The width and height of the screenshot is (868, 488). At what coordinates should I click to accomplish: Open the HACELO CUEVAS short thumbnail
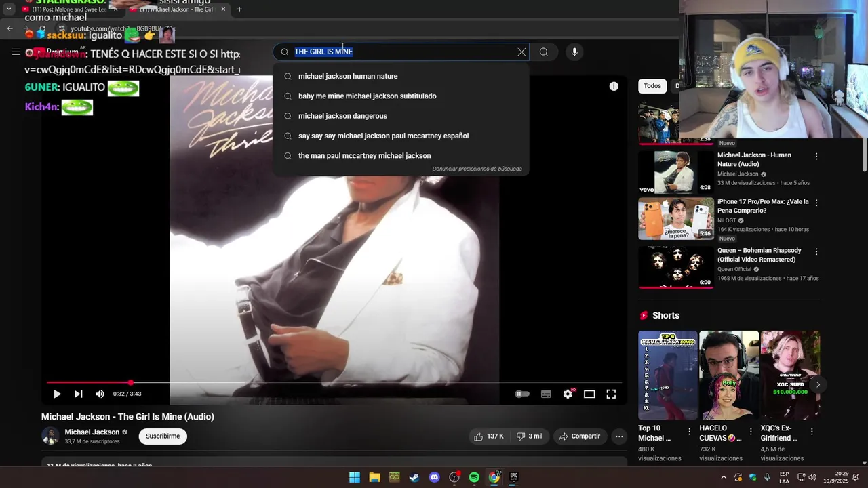tap(729, 375)
